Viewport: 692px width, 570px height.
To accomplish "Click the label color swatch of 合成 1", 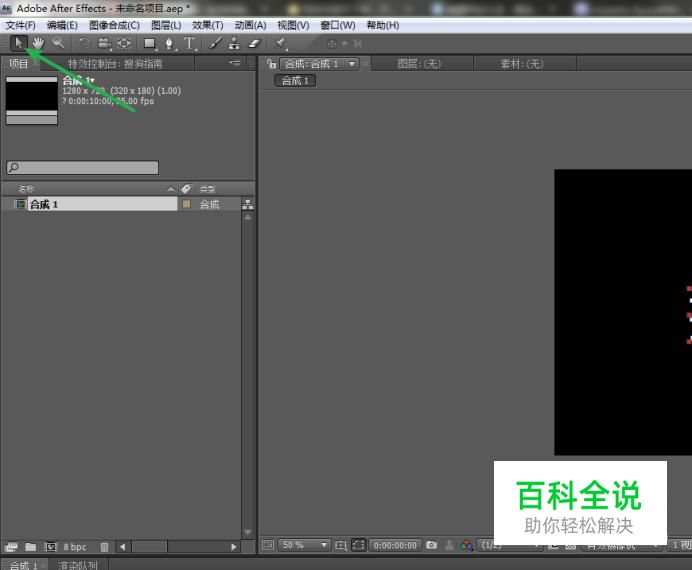I will tap(186, 204).
